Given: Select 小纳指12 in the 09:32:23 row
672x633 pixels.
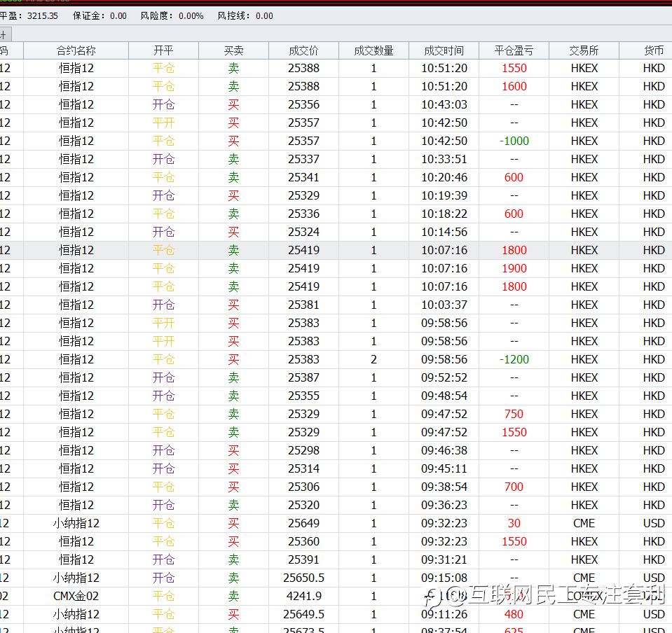Looking at the screenshot, I should point(76,523).
